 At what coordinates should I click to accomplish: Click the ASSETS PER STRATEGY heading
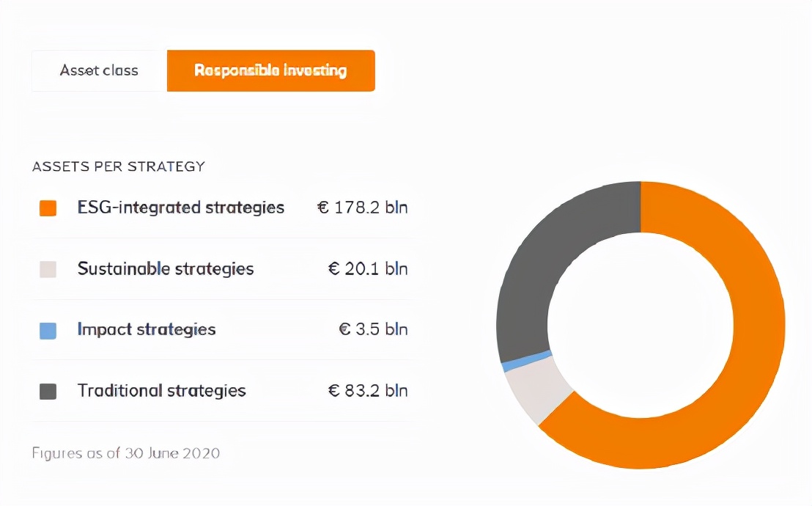coord(118,166)
